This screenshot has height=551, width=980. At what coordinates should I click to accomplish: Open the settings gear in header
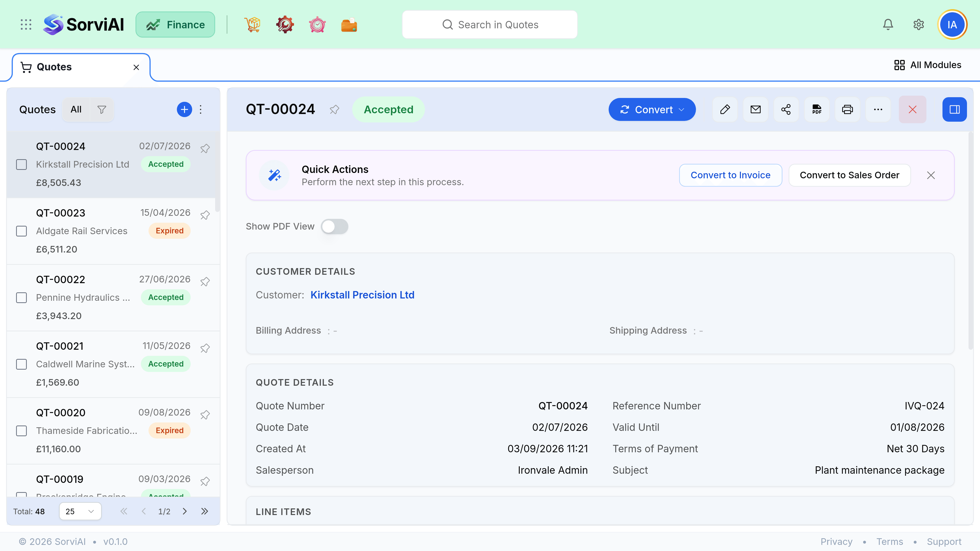[x=919, y=25]
